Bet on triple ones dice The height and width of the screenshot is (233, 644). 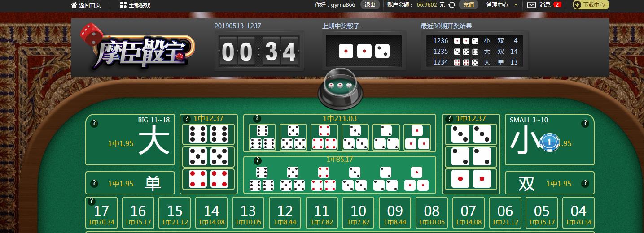pos(417,138)
